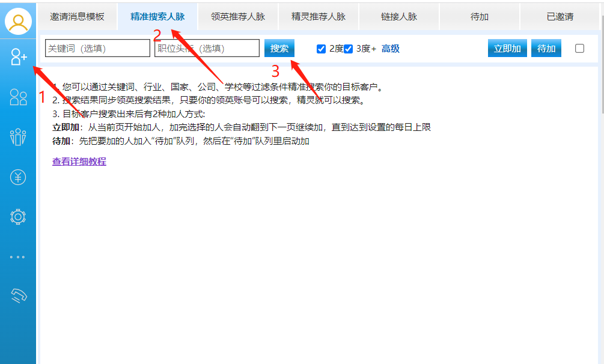Open the 查看详细教程 tutorial link
Image resolution: width=604 pixels, height=364 pixels.
tap(79, 162)
